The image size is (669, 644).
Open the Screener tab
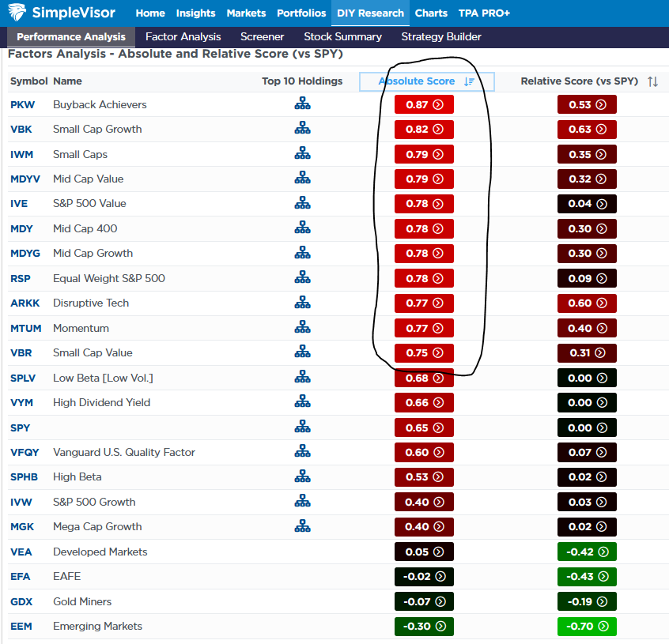(262, 37)
